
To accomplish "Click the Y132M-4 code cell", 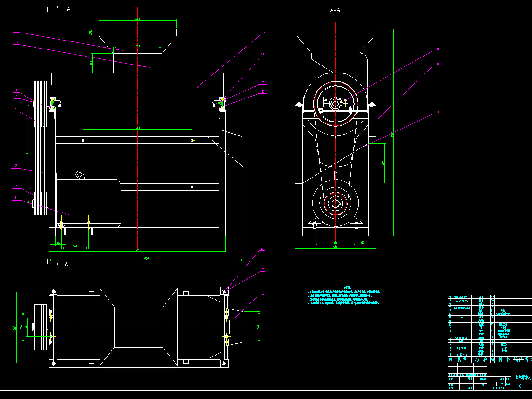I will (462, 354).
